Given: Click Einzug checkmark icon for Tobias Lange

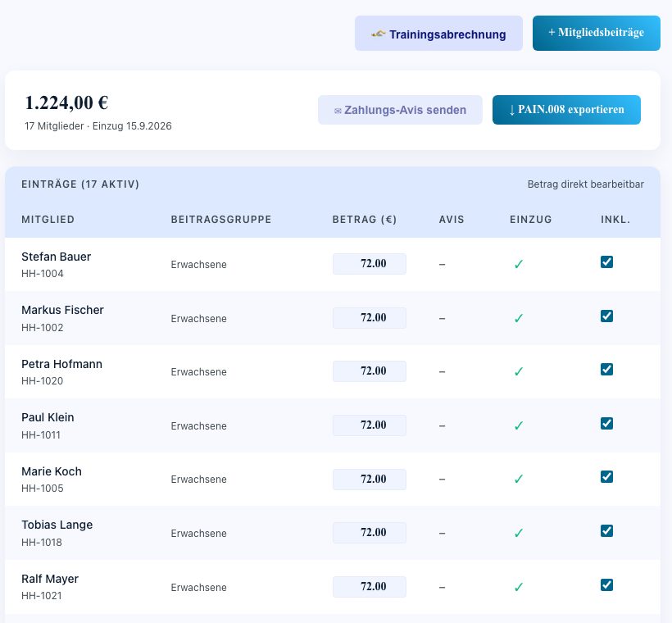Looking at the screenshot, I should point(519,533).
